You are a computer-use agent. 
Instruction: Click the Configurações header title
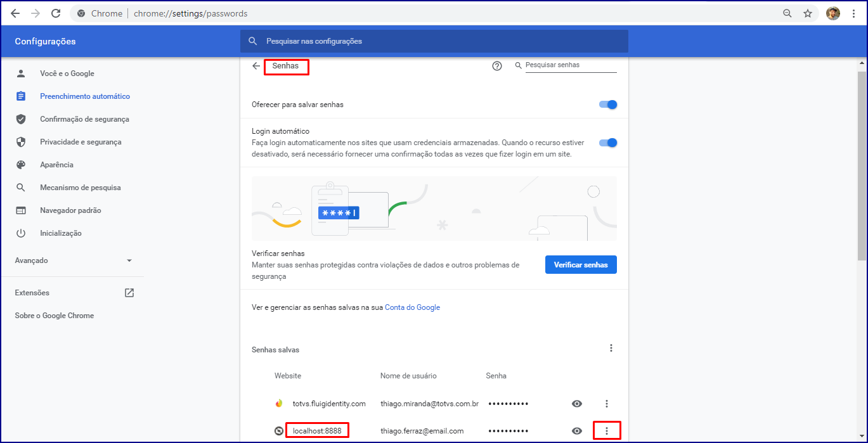(45, 41)
